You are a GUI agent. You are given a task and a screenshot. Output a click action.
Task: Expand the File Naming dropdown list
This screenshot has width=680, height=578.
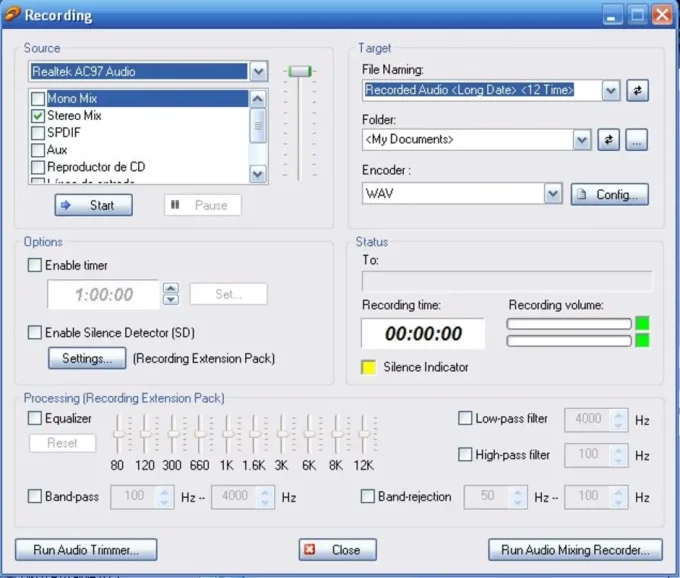(x=611, y=90)
